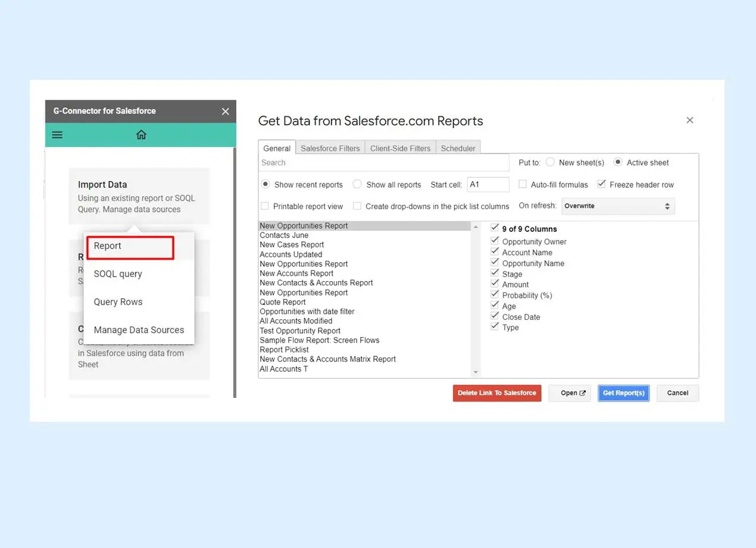This screenshot has width=756, height=548.
Task: Switch to the Salesforce Filters tab
Action: (x=330, y=148)
